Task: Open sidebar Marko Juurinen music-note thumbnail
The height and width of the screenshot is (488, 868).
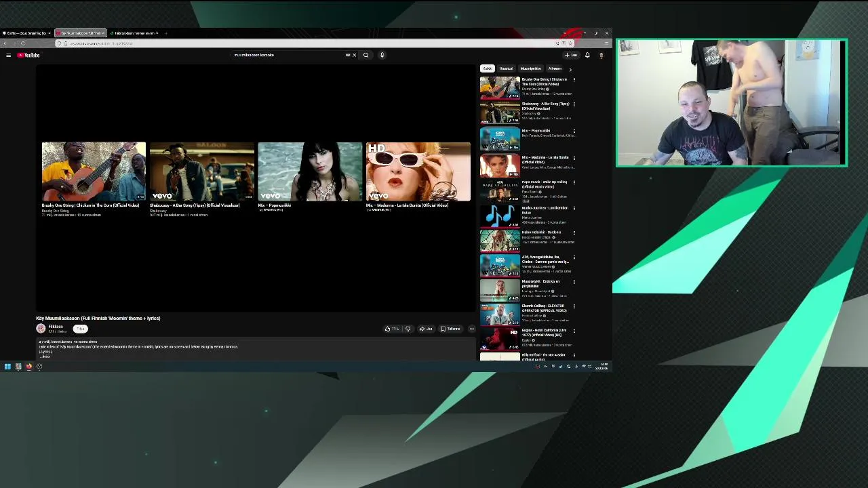Action: tap(500, 216)
